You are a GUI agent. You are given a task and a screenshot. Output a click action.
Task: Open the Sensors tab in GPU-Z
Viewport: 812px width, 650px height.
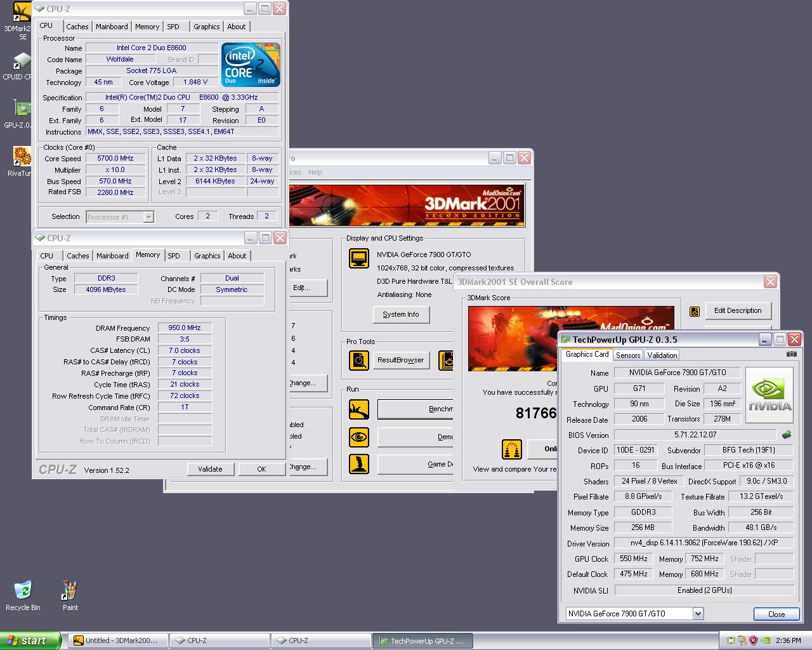click(628, 355)
